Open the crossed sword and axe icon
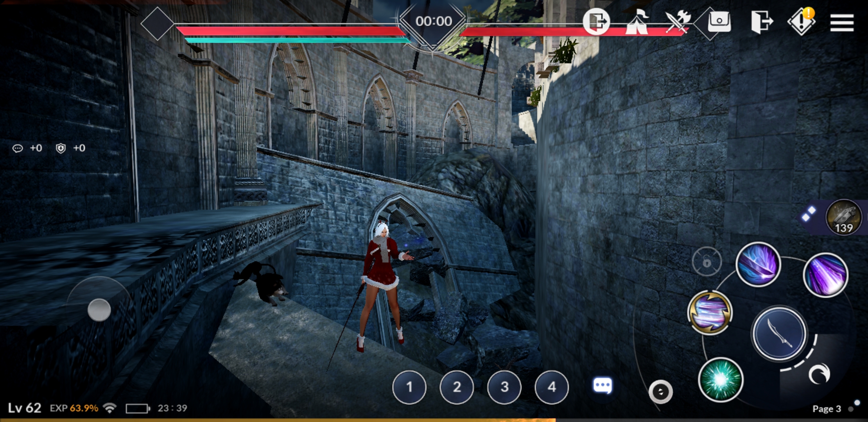The height and width of the screenshot is (422, 868). coord(678,21)
